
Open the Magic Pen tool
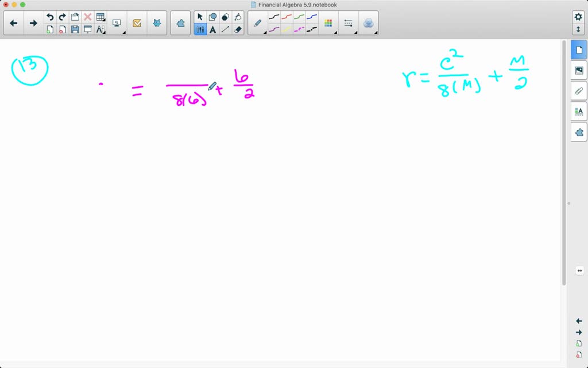368,23
